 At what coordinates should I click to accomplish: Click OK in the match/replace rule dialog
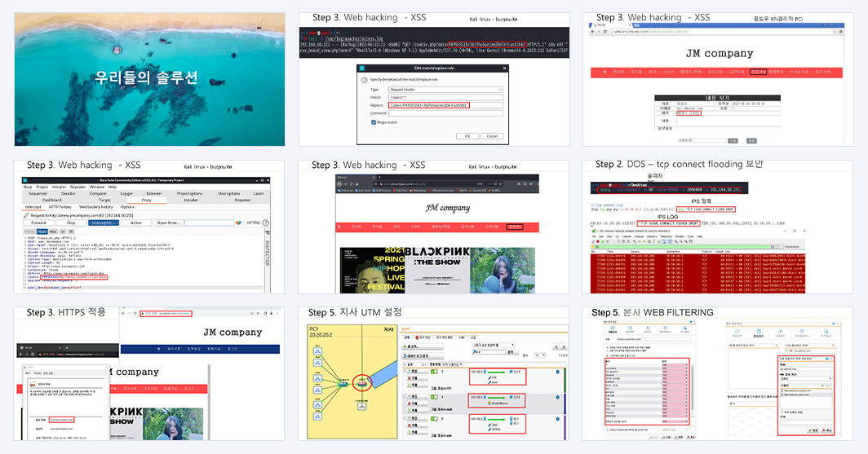coord(467,136)
